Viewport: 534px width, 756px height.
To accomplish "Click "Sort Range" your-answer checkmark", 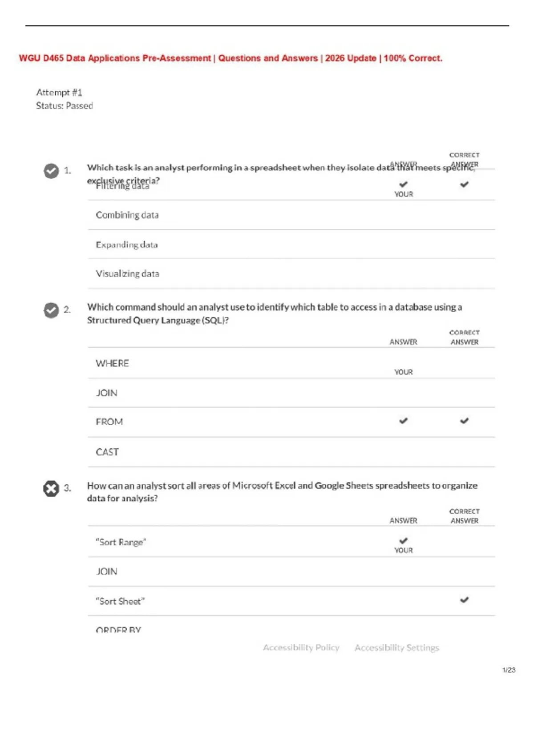I will click(x=403, y=541).
